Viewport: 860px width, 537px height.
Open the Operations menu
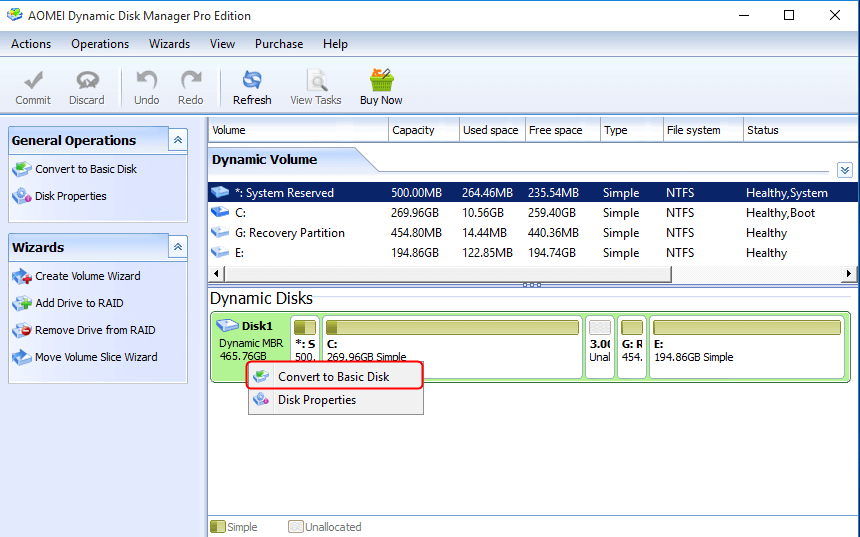tap(100, 44)
